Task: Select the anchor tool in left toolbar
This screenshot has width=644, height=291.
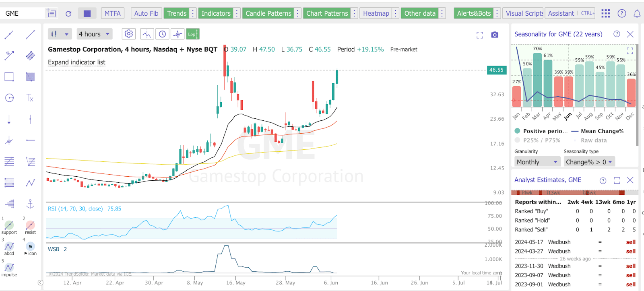Action: coord(30,204)
